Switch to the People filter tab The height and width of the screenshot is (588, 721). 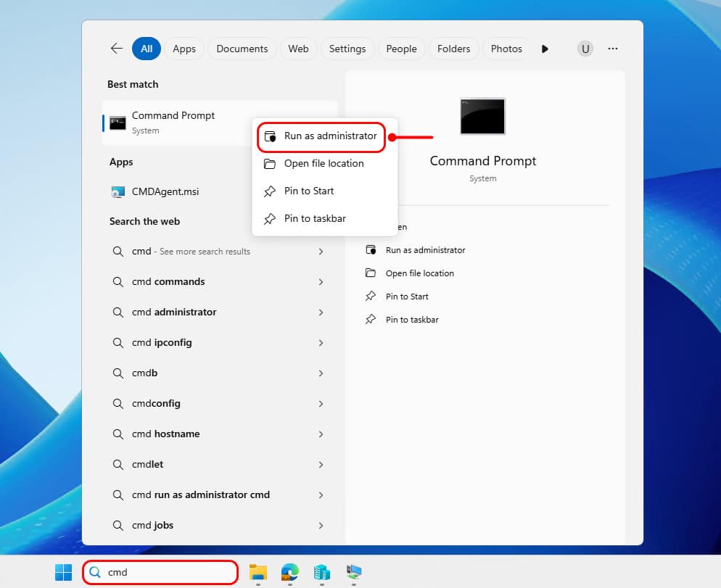[x=401, y=49]
